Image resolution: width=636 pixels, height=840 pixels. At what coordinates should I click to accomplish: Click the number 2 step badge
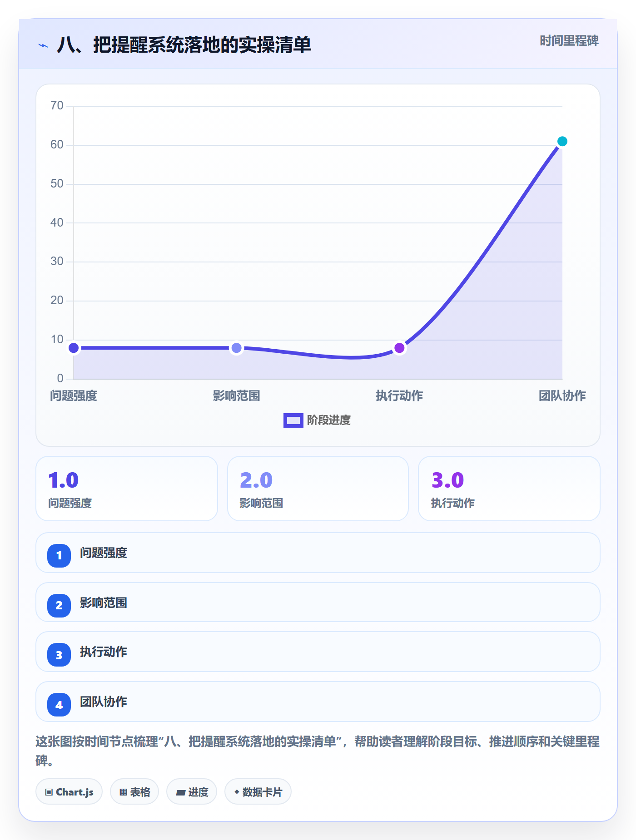point(59,605)
